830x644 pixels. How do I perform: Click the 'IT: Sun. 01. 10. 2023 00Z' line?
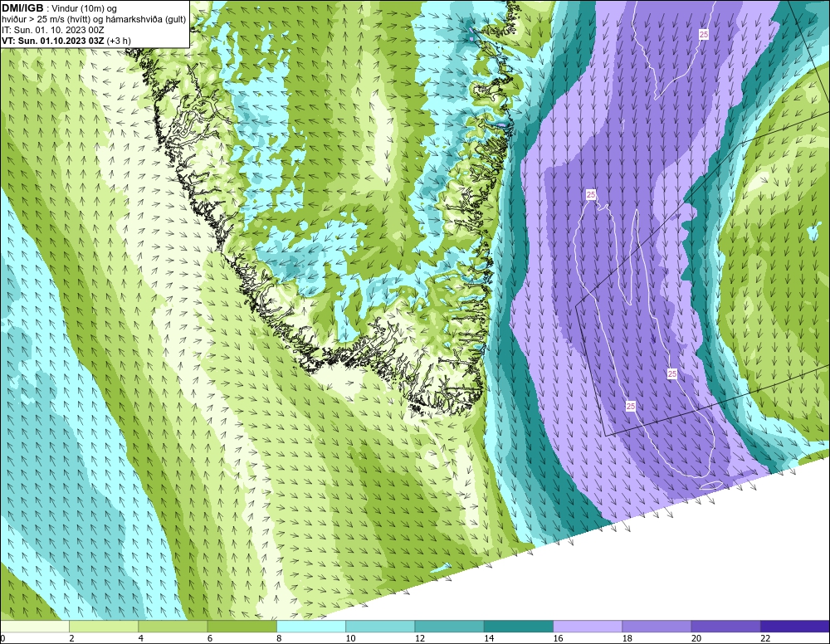pyautogui.click(x=53, y=30)
